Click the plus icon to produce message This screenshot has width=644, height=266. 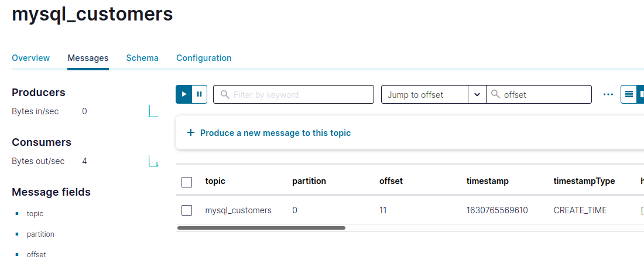190,133
